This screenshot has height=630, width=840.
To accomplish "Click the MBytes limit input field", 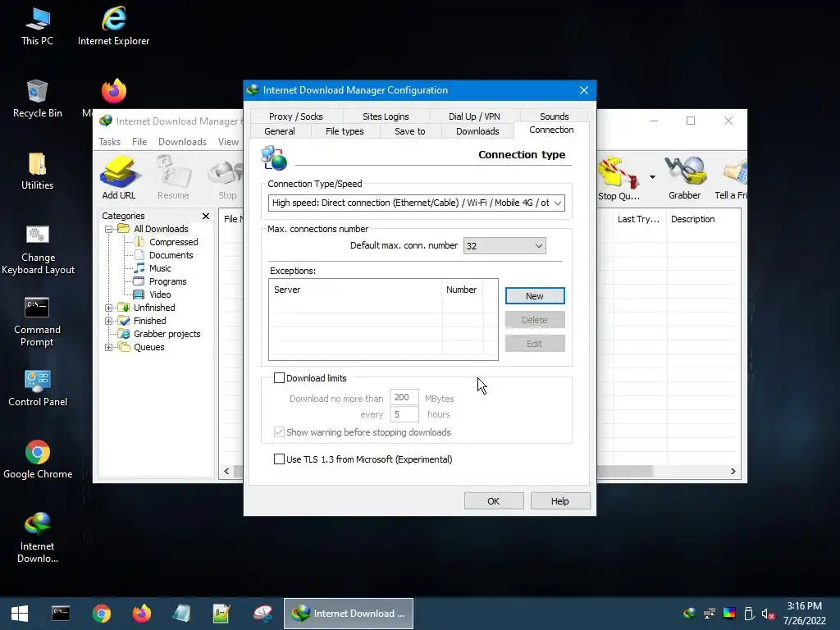I will (404, 398).
